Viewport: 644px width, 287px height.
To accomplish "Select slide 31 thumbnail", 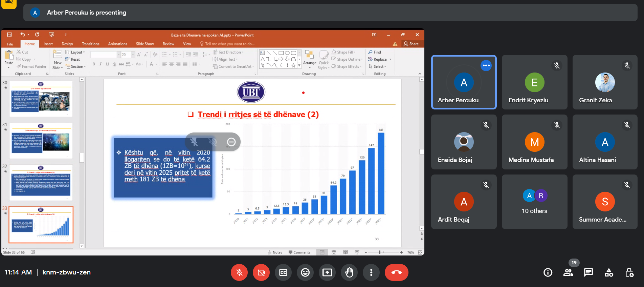I will click(41, 141).
